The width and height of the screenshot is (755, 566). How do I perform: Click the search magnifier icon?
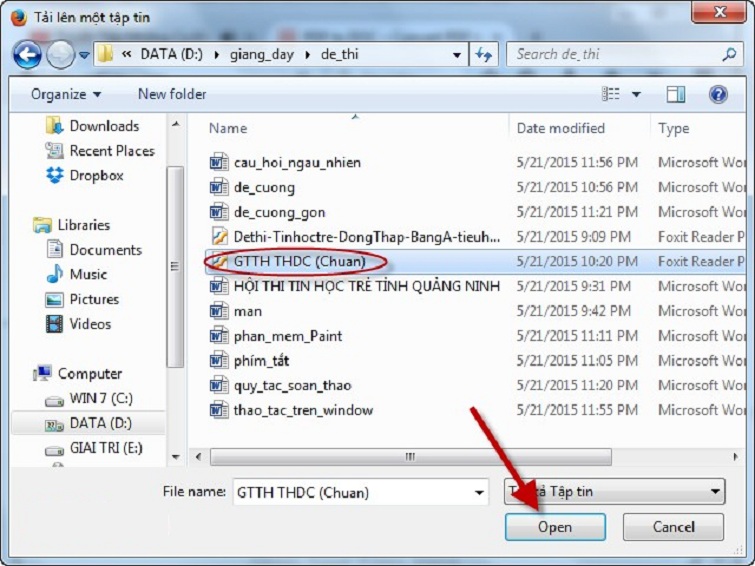729,54
